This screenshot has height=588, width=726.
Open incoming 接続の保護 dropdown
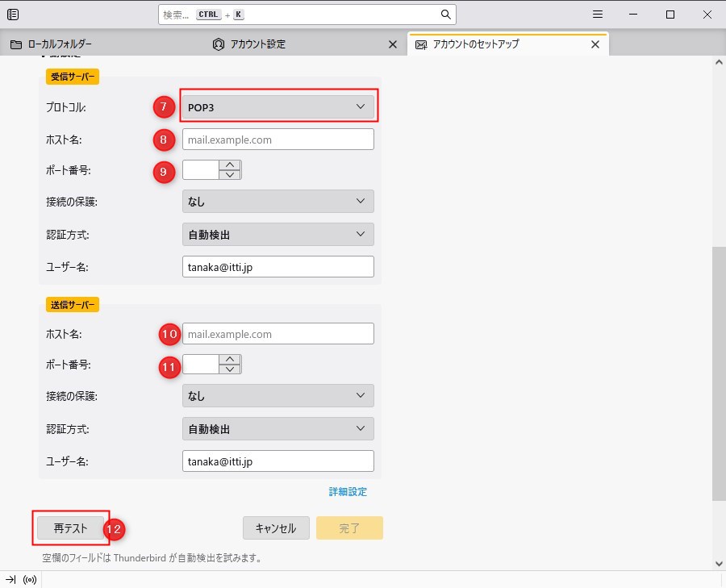[x=278, y=201]
